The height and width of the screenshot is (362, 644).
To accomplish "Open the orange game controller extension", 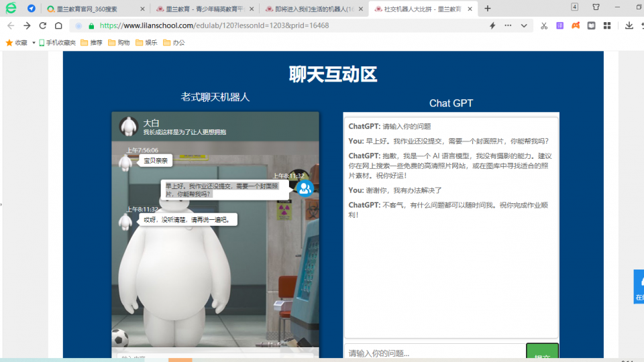I will (x=576, y=25).
